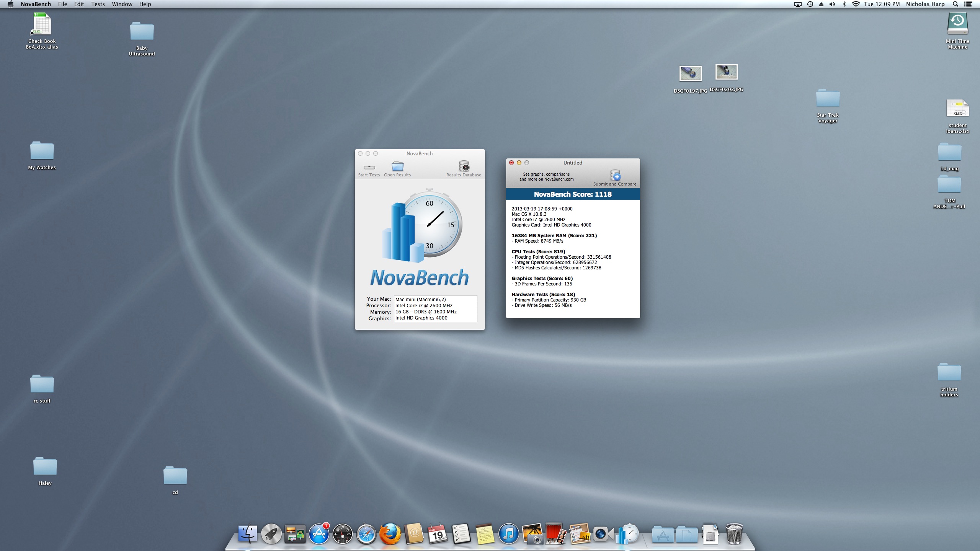This screenshot has height=551, width=980.
Task: Open the disk image document icon in Dock
Action: point(710,533)
